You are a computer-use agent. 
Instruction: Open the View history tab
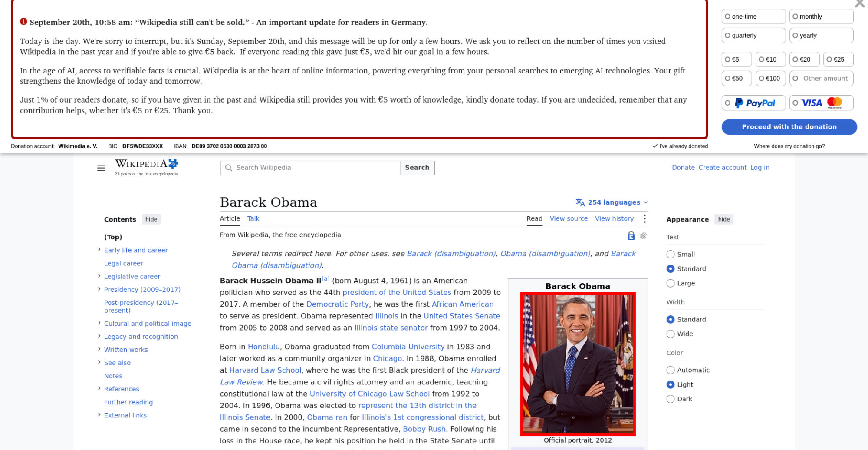[x=614, y=218]
